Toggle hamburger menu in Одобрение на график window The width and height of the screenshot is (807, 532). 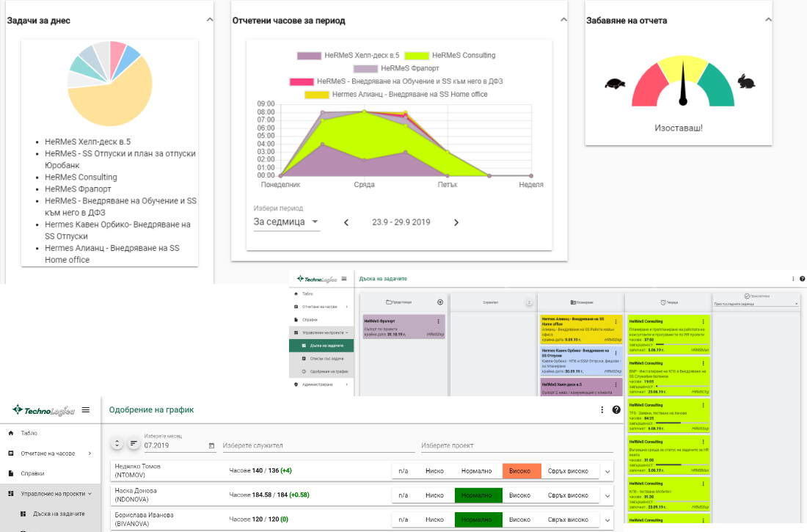pyautogui.click(x=85, y=410)
